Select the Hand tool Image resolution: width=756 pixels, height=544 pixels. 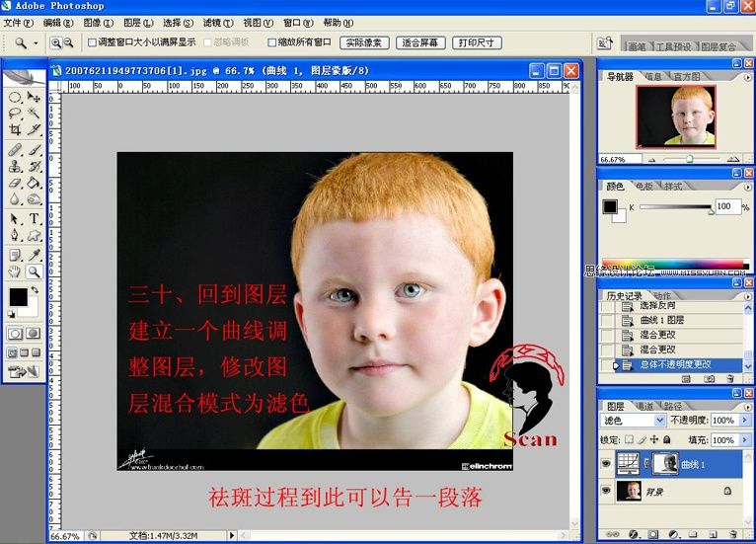coord(15,272)
